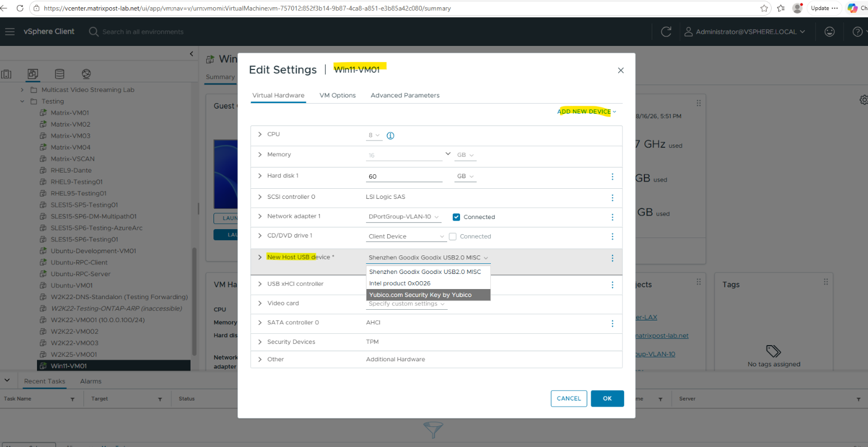This screenshot has width=868, height=447.
Task: Expand the Memory hardware row
Action: coord(260,155)
